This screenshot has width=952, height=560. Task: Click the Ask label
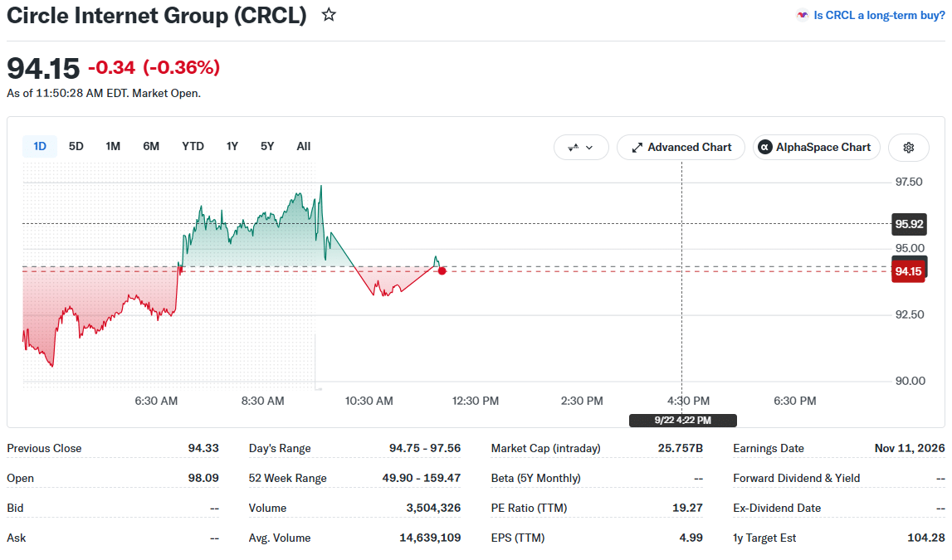(x=17, y=538)
